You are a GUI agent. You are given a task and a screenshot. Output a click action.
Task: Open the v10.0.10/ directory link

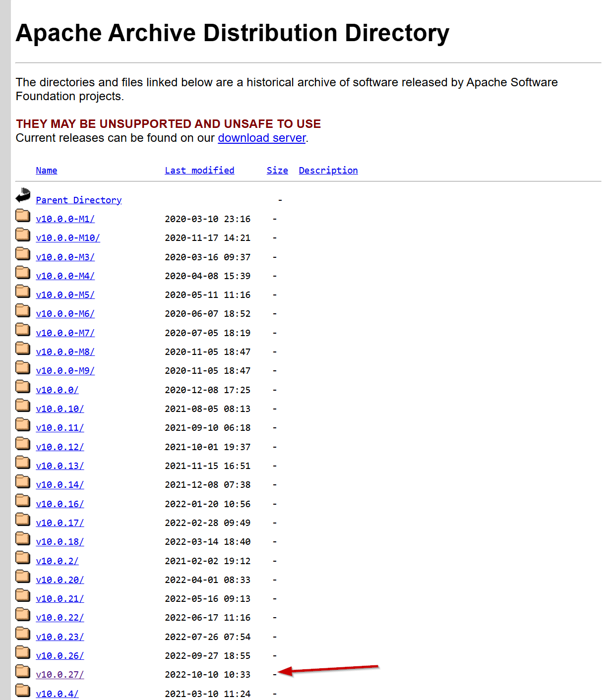click(60, 409)
